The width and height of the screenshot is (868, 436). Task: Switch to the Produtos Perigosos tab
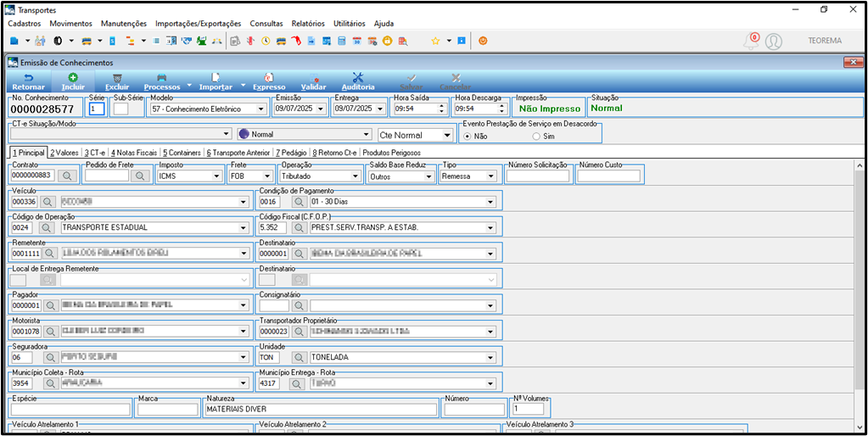click(x=391, y=152)
